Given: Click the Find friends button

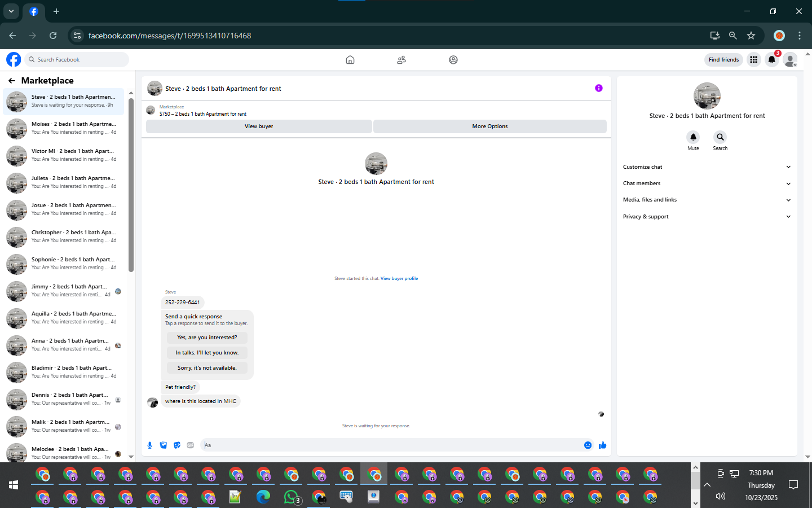Looking at the screenshot, I should (x=723, y=59).
